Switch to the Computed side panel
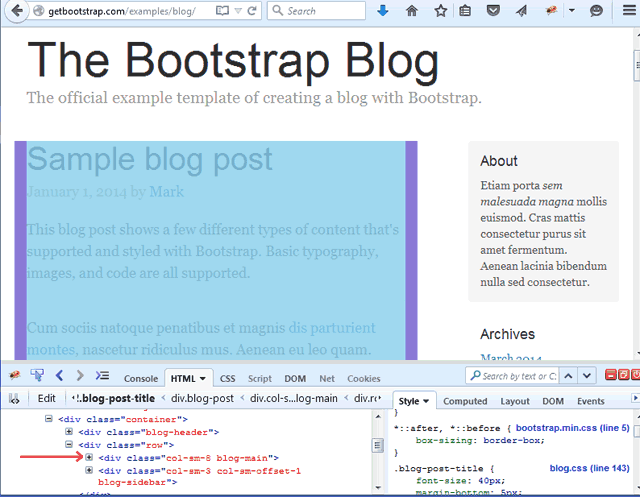The width and height of the screenshot is (640, 497). (465, 401)
